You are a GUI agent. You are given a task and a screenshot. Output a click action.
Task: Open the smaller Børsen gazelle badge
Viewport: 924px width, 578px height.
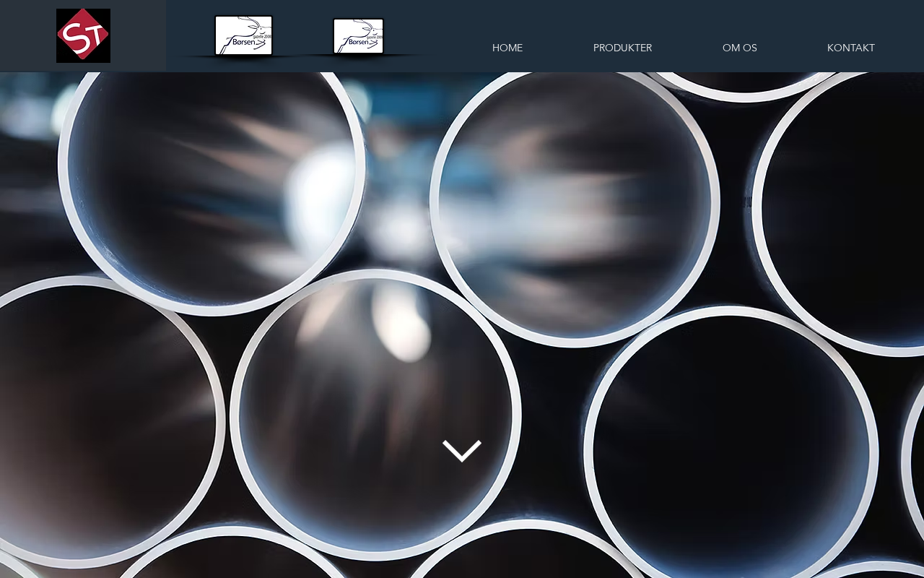click(x=358, y=36)
